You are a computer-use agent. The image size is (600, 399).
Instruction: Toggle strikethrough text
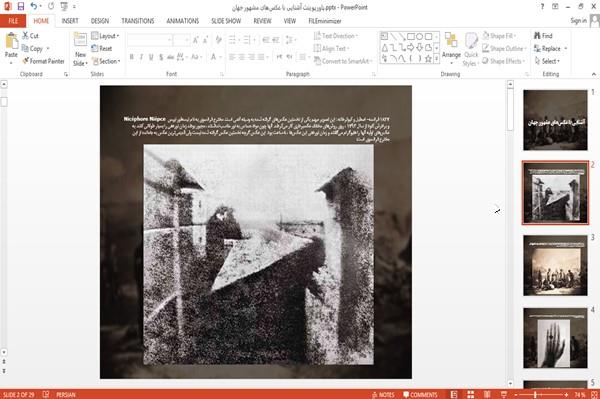click(x=170, y=57)
